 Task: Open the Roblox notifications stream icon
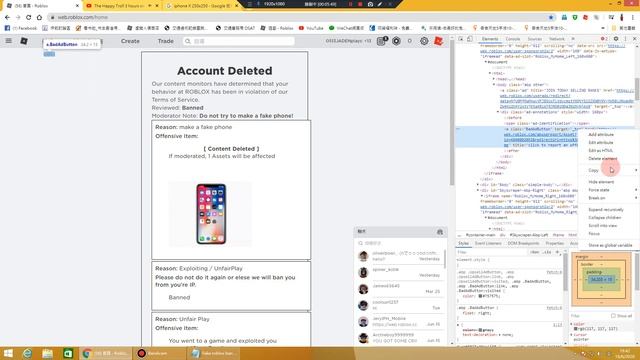tap(382, 41)
